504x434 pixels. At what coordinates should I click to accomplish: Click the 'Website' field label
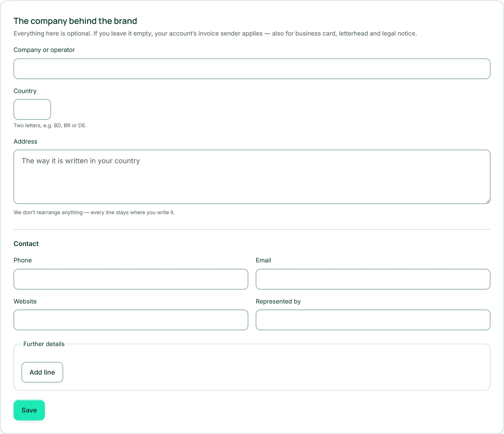point(25,301)
